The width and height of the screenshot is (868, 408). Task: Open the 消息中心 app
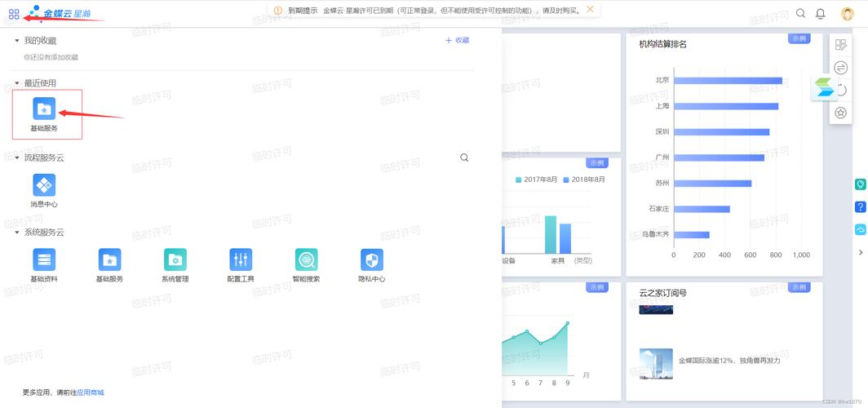[44, 191]
